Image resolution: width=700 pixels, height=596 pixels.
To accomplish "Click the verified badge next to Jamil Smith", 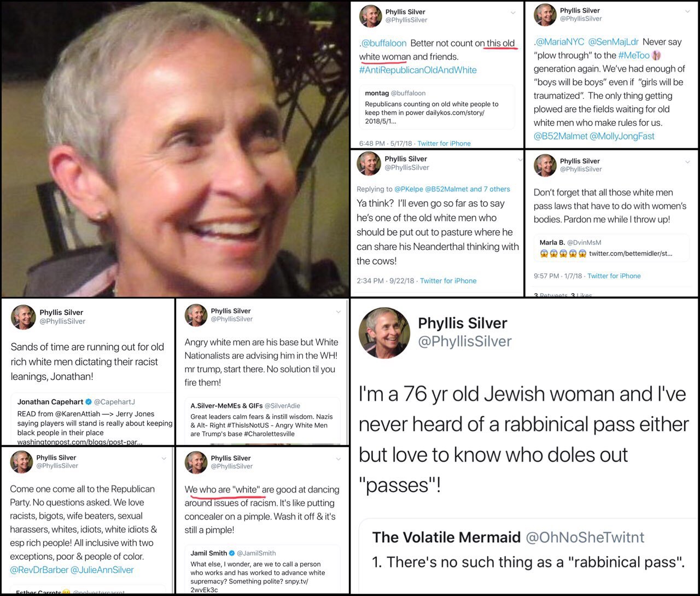I will point(232,553).
